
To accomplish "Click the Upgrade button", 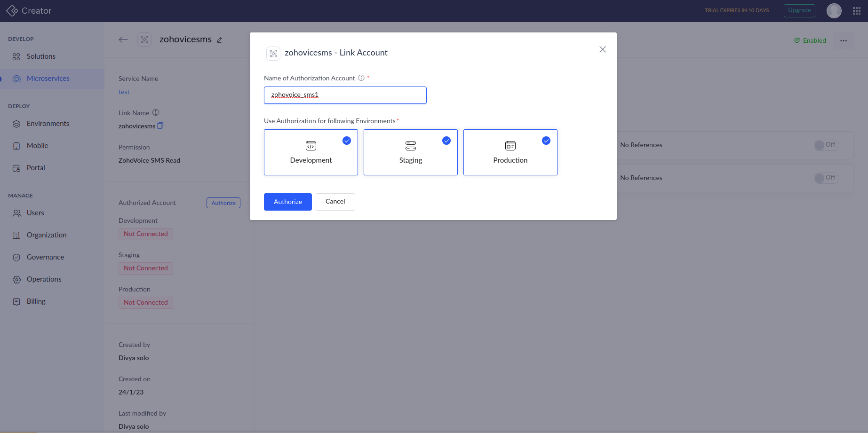I will [799, 10].
